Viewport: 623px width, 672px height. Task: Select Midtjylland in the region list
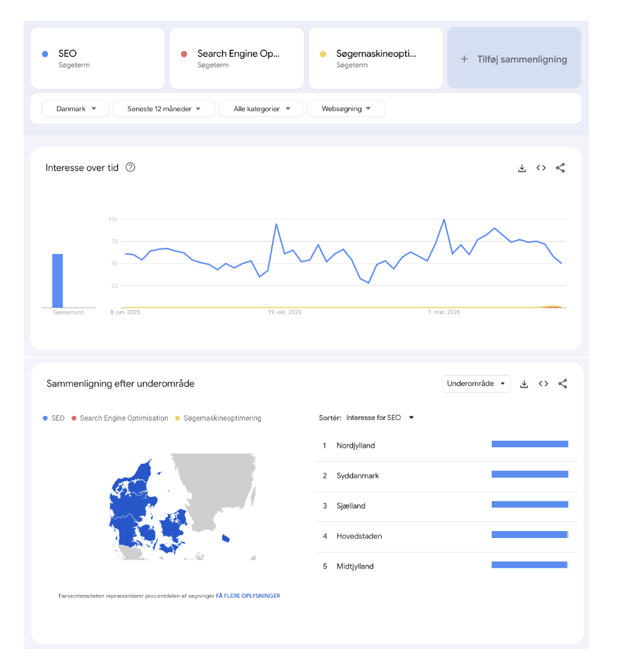pyautogui.click(x=445, y=566)
